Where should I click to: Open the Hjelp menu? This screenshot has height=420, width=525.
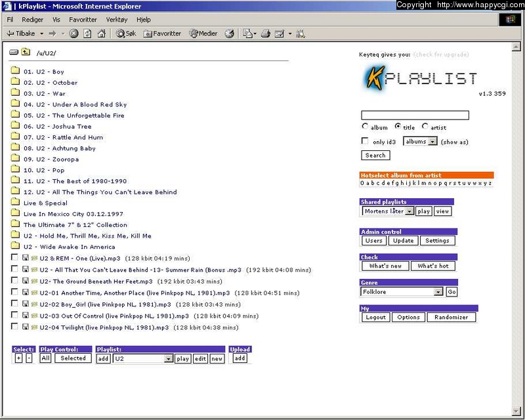tap(144, 20)
